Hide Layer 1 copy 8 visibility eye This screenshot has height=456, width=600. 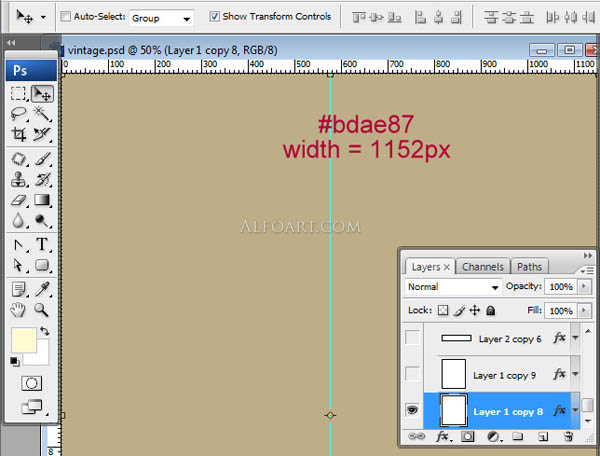412,410
